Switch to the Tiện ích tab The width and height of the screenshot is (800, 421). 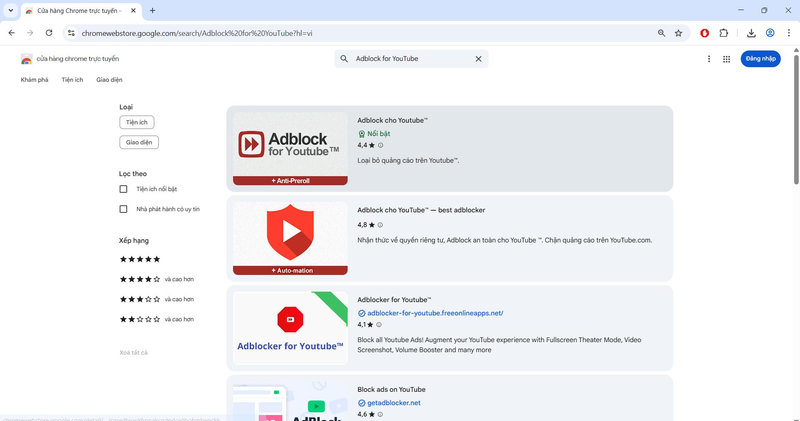click(x=72, y=80)
